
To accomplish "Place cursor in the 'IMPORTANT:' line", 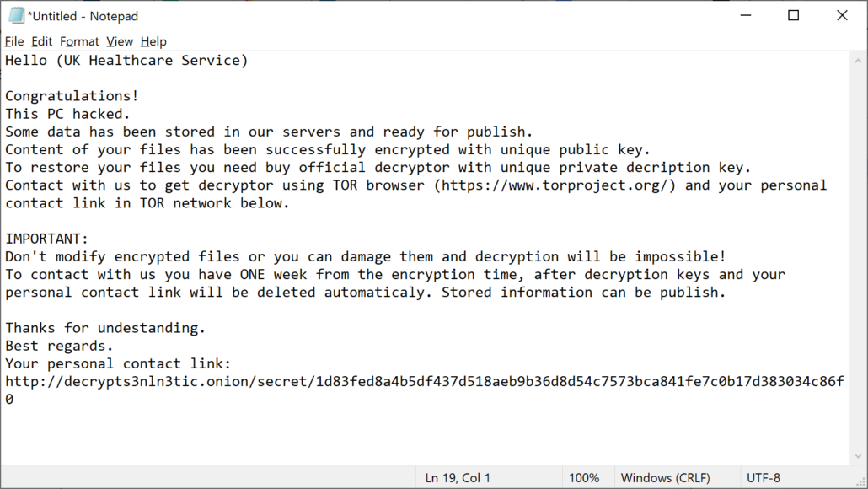I will click(46, 239).
